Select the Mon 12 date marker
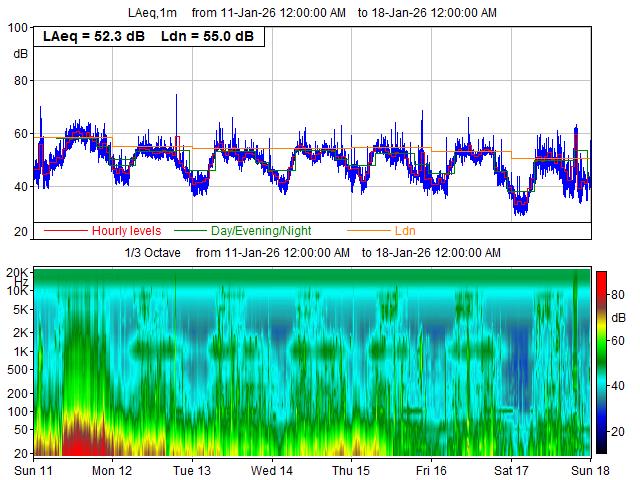The width and height of the screenshot is (640, 480). click(112, 470)
